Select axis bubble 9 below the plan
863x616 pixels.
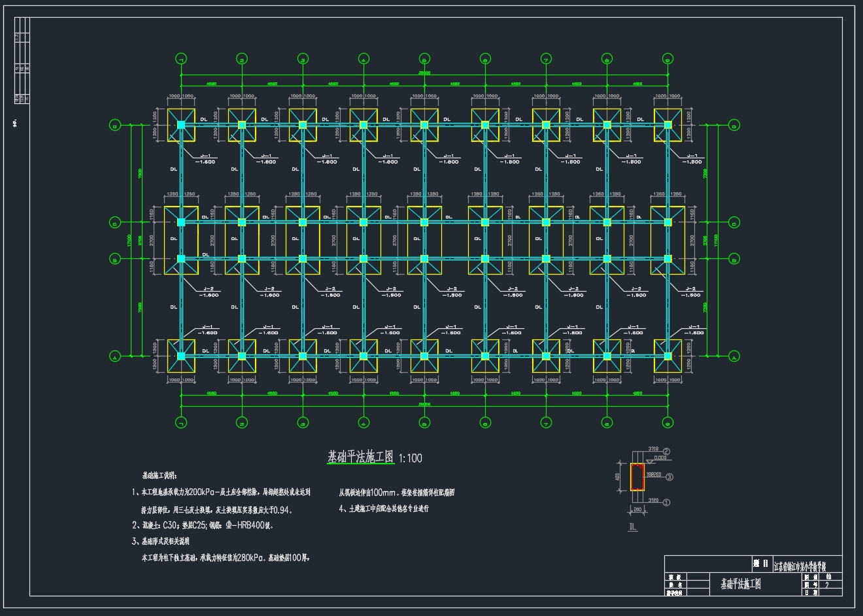coord(668,423)
